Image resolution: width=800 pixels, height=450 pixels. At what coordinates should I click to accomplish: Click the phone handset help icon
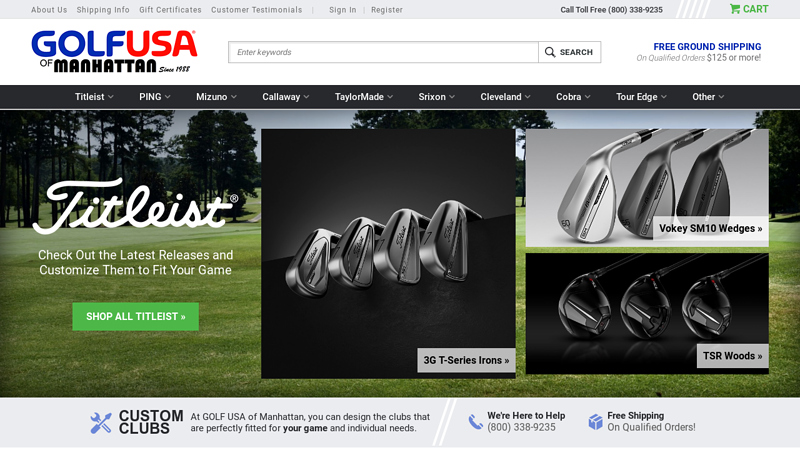pos(476,422)
